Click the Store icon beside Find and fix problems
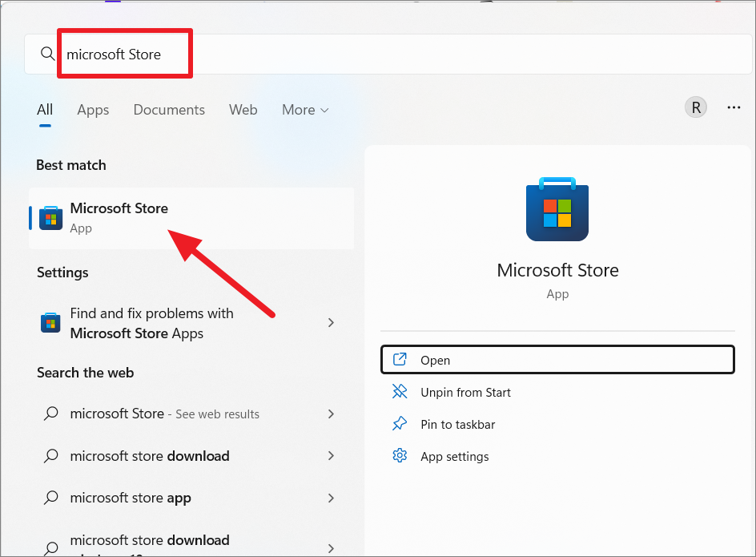 [x=50, y=322]
